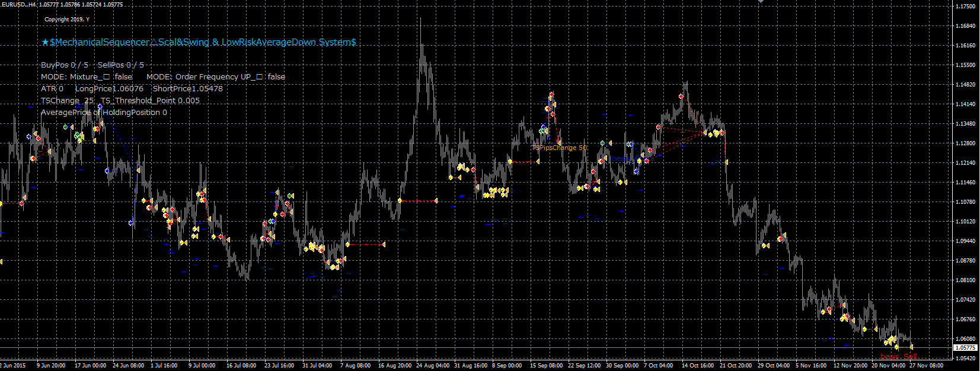Click price scale value 1.17500
Screen dimensions: 980x371
pos(966,6)
